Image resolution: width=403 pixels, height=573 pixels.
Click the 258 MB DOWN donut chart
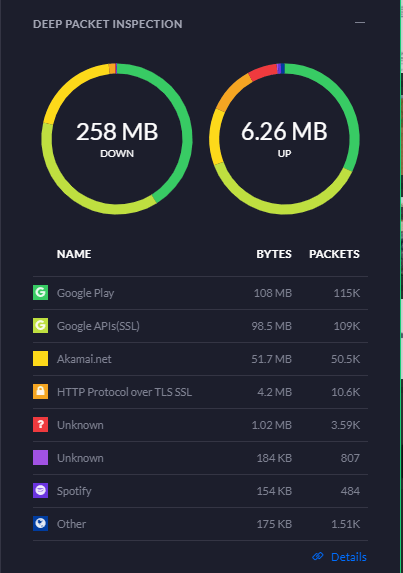click(117, 139)
